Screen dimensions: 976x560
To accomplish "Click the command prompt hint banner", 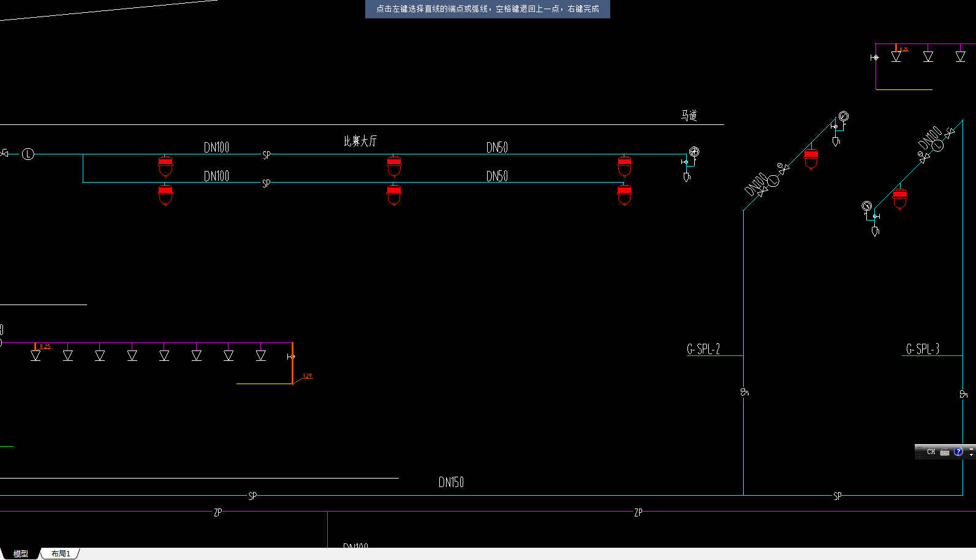I will pyautogui.click(x=488, y=9).
